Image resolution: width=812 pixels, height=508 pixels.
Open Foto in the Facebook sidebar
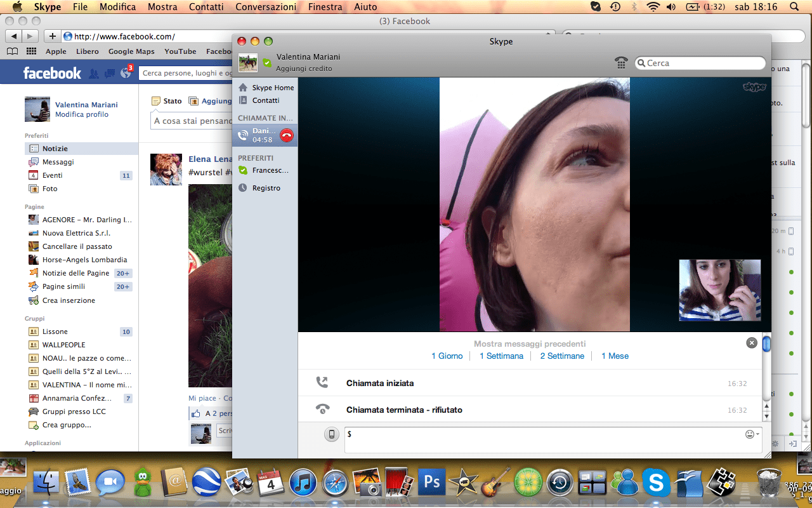tap(49, 189)
